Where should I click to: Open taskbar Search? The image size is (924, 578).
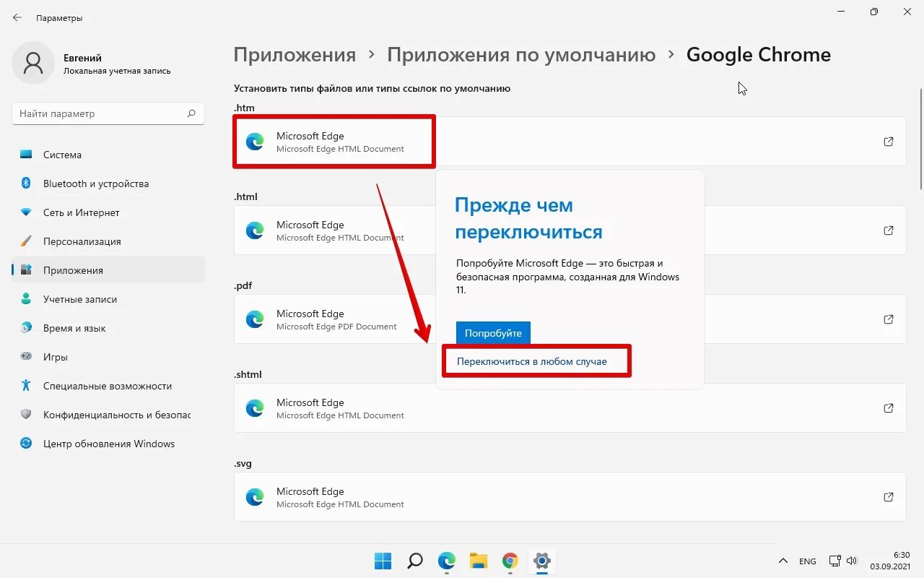[x=415, y=561]
